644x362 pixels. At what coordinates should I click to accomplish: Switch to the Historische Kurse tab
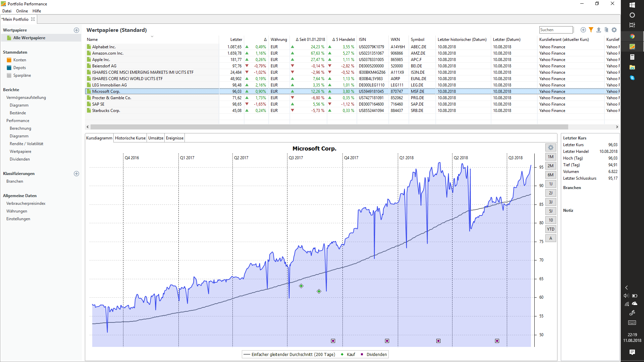(x=130, y=138)
